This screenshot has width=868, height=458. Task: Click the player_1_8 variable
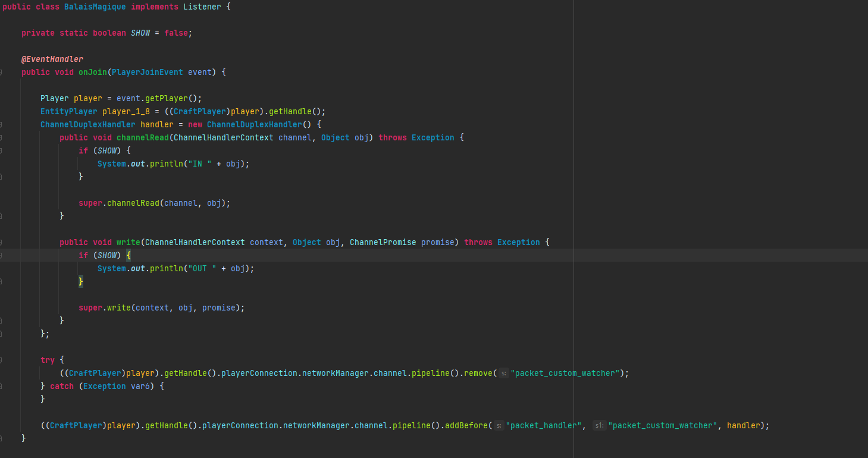click(x=126, y=111)
